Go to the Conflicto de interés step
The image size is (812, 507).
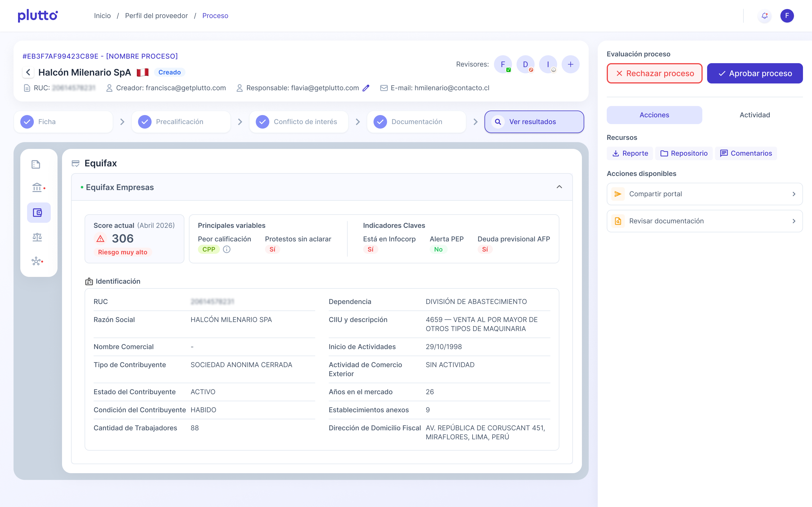tap(299, 122)
